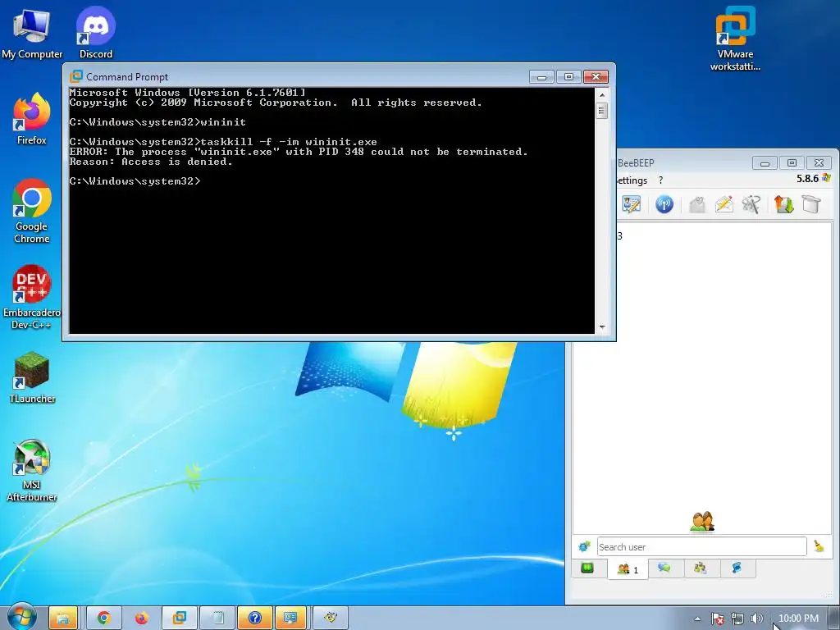Click the Command Prompt scrollbar thumb

point(601,111)
